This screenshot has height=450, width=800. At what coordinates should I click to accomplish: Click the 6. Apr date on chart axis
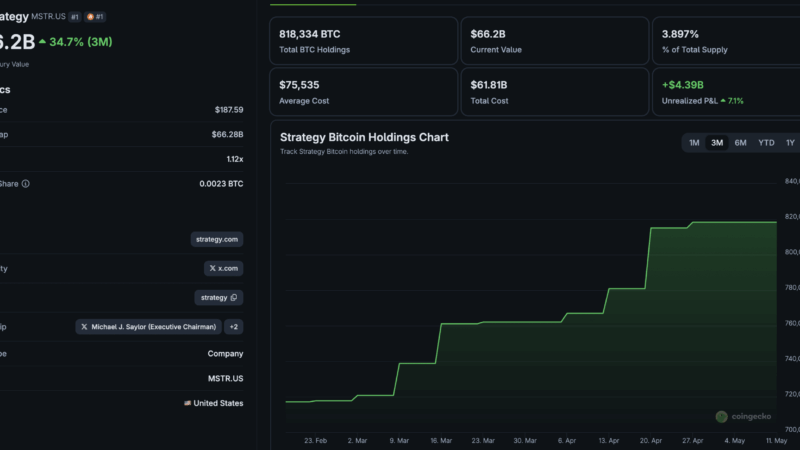tap(567, 440)
